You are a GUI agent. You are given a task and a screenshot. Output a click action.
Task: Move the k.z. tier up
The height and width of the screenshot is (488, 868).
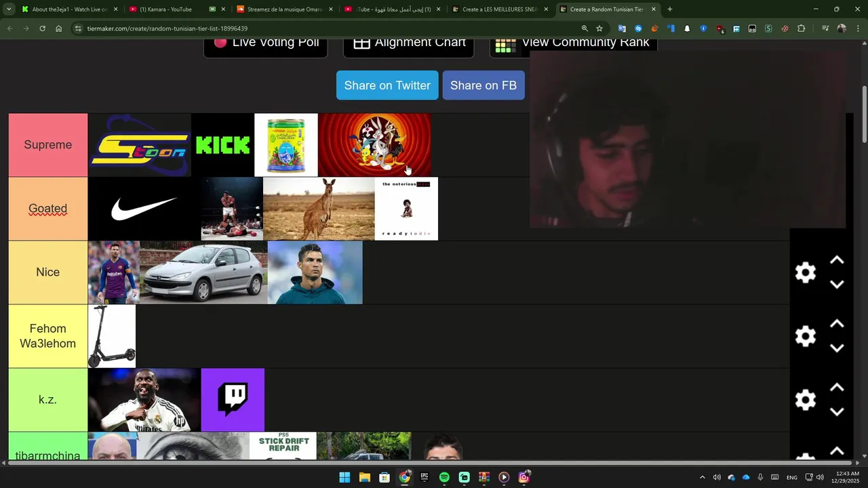tap(837, 388)
